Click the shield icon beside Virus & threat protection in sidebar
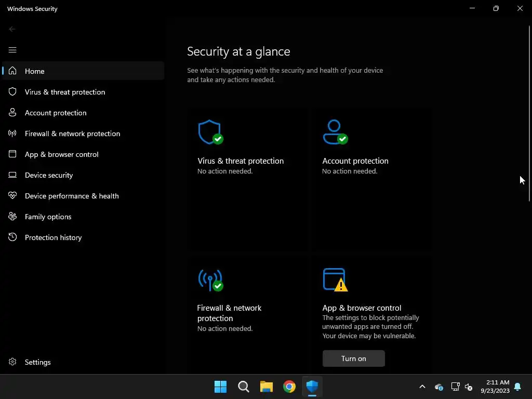This screenshot has width=532, height=399. (12, 91)
